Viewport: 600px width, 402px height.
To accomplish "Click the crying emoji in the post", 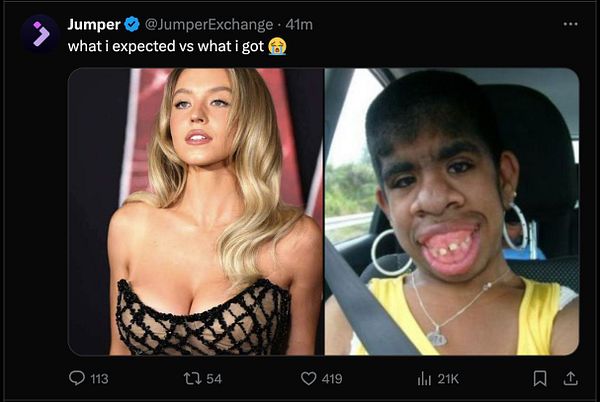I will pos(277,47).
